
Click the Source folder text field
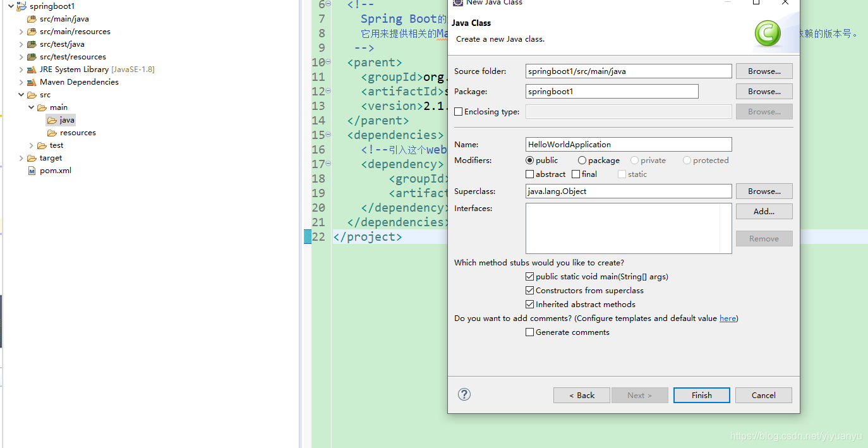click(629, 71)
